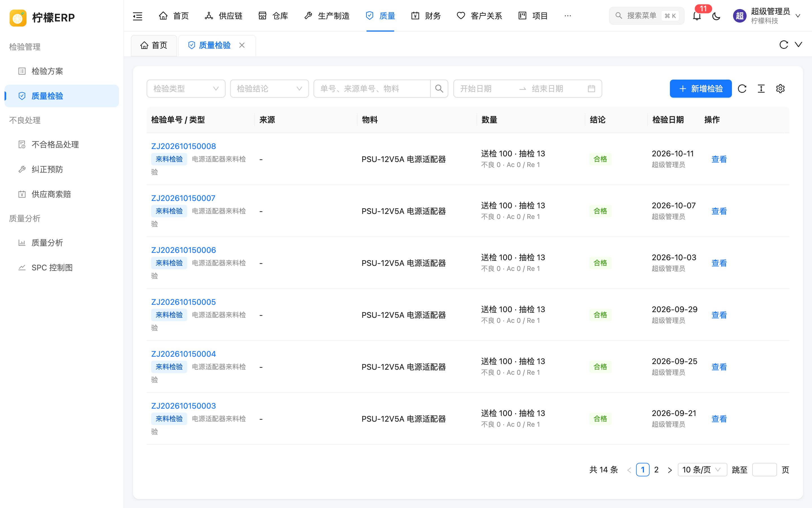Click the 柠檬ERP logo
This screenshot has height=508, width=812.
42,17
